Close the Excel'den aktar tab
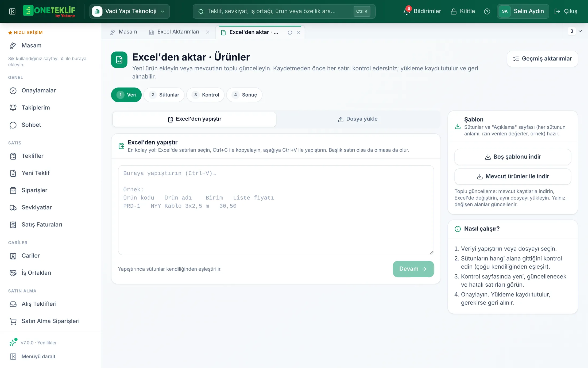This screenshot has height=368, width=588. coord(298,32)
